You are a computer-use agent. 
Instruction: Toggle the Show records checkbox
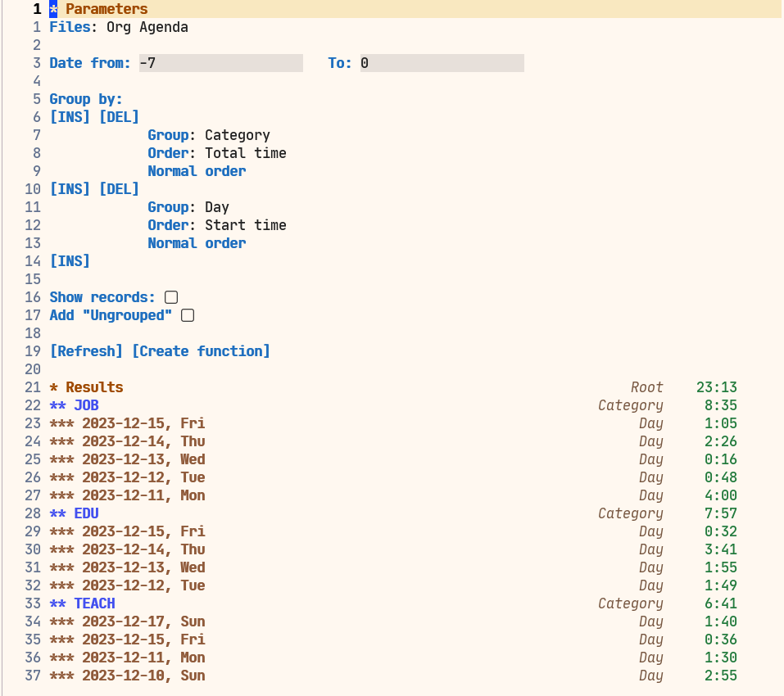pyautogui.click(x=170, y=296)
